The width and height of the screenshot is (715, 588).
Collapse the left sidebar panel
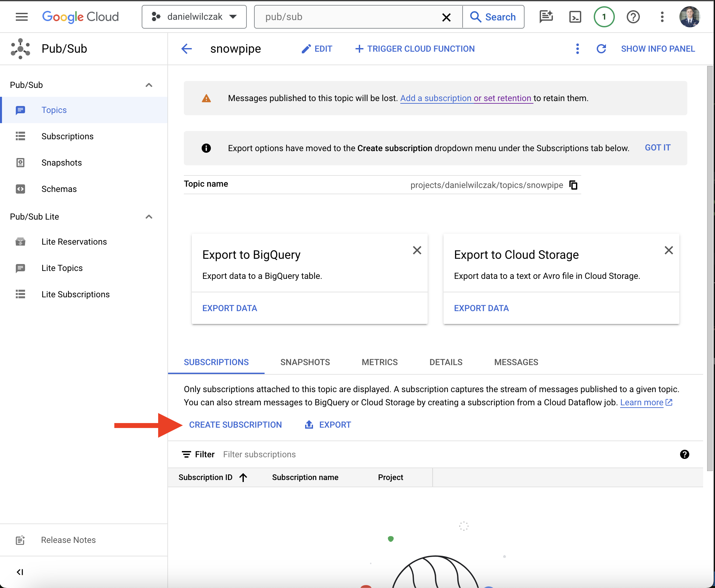click(x=20, y=572)
